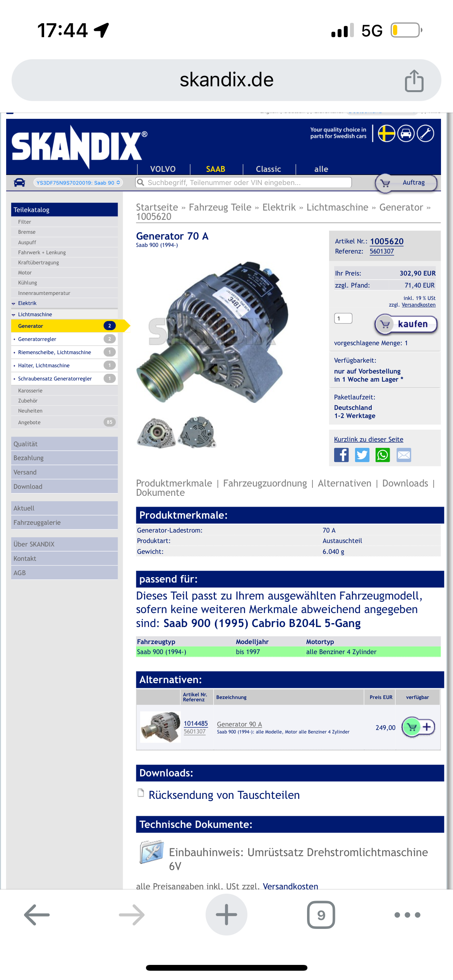Show open tabs counter 9
This screenshot has width=453, height=980.
[321, 915]
